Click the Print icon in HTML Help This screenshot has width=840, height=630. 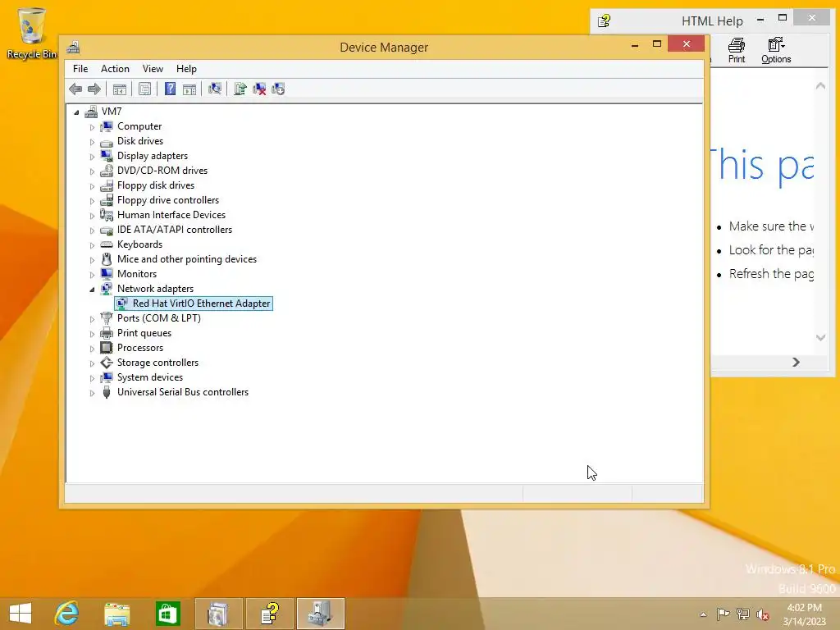[737, 51]
